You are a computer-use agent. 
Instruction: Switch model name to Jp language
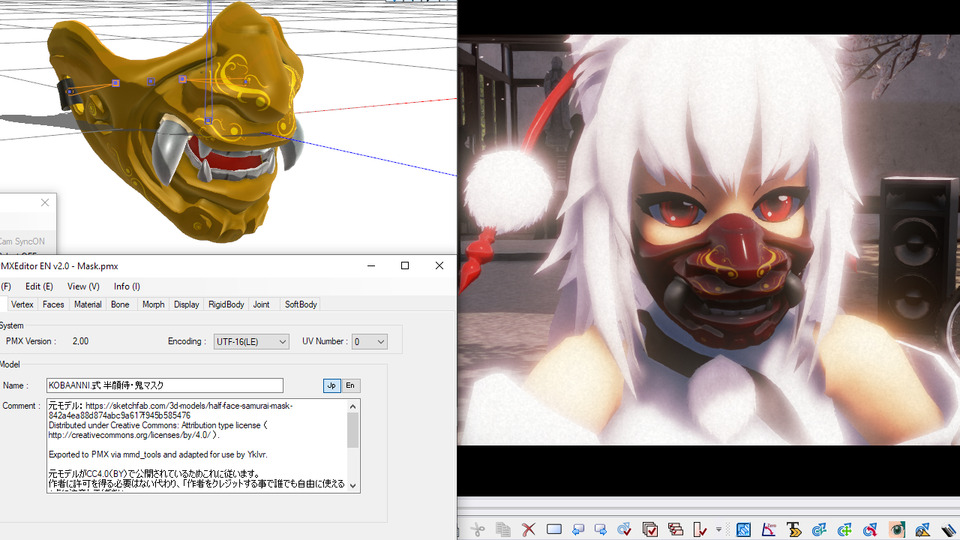click(331, 385)
